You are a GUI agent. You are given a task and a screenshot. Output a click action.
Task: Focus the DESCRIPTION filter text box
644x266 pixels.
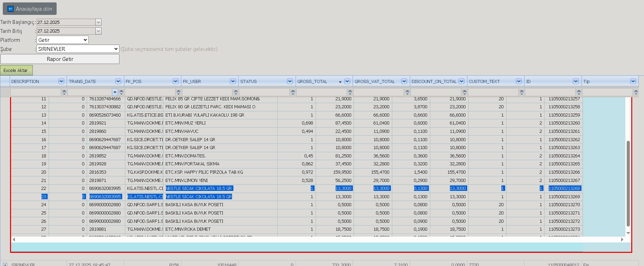36,92
